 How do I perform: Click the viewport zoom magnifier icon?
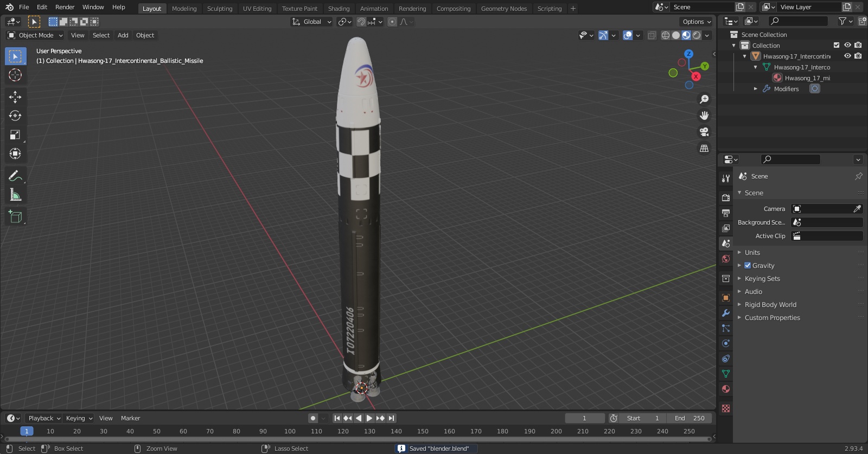click(704, 99)
